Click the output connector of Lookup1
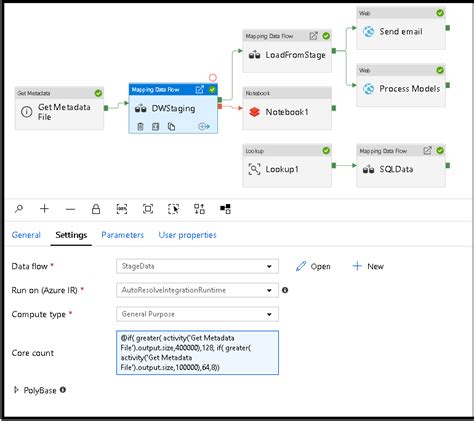474x421 pixels. pos(334,165)
